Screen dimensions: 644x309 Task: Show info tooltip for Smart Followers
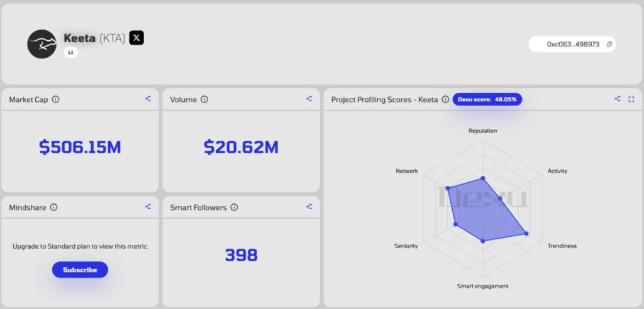point(234,207)
